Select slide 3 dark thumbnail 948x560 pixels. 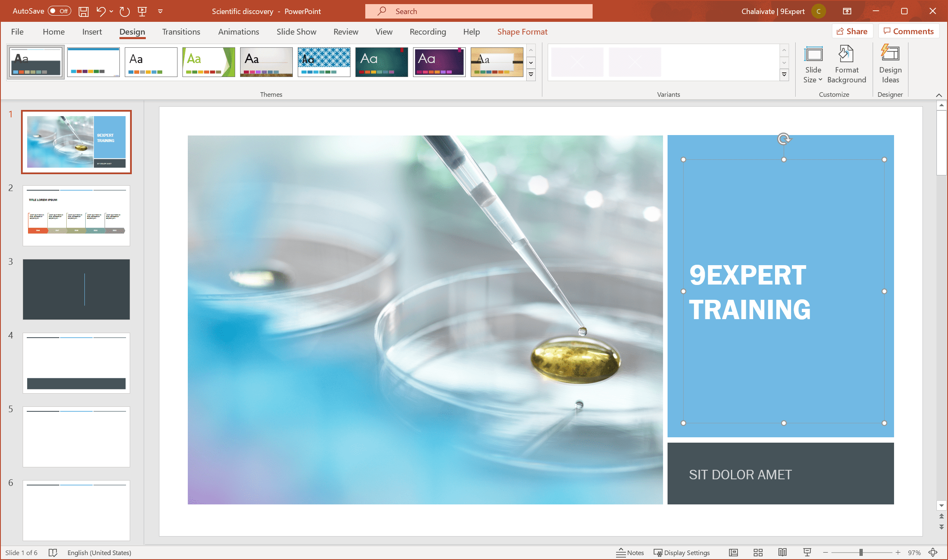[x=76, y=289]
